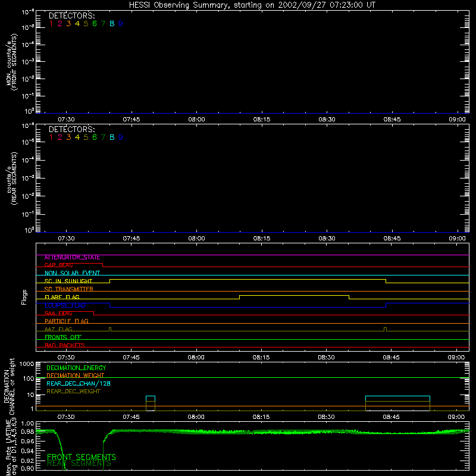The image size is (476, 476).
Task: Click the NON_SOLAR_EVENT flag label
Action: (72, 273)
